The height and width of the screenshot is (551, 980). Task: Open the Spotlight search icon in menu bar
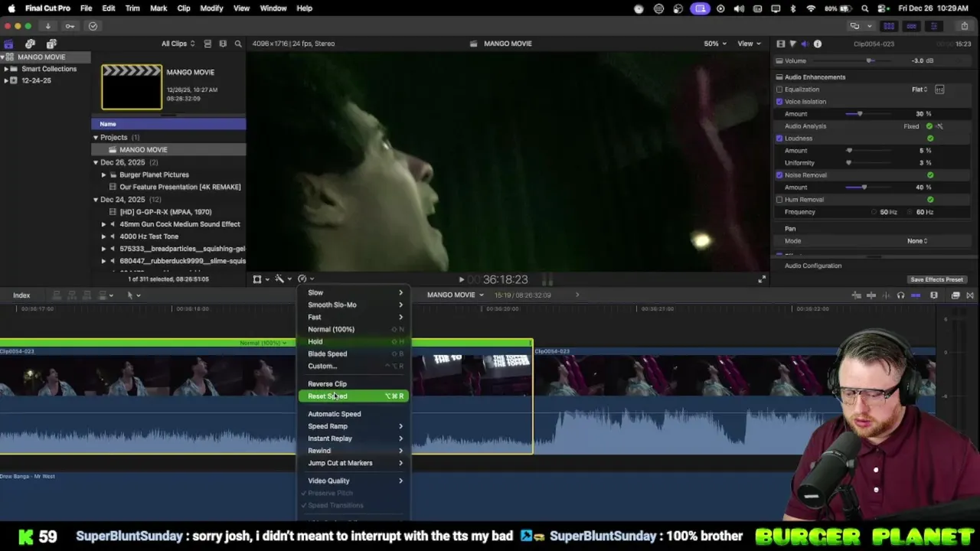point(865,8)
